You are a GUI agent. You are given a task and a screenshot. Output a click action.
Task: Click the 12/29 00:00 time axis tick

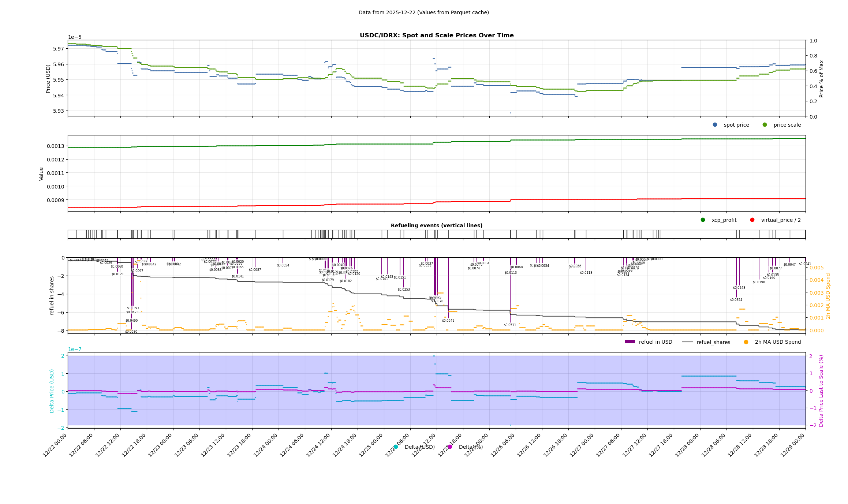click(793, 445)
